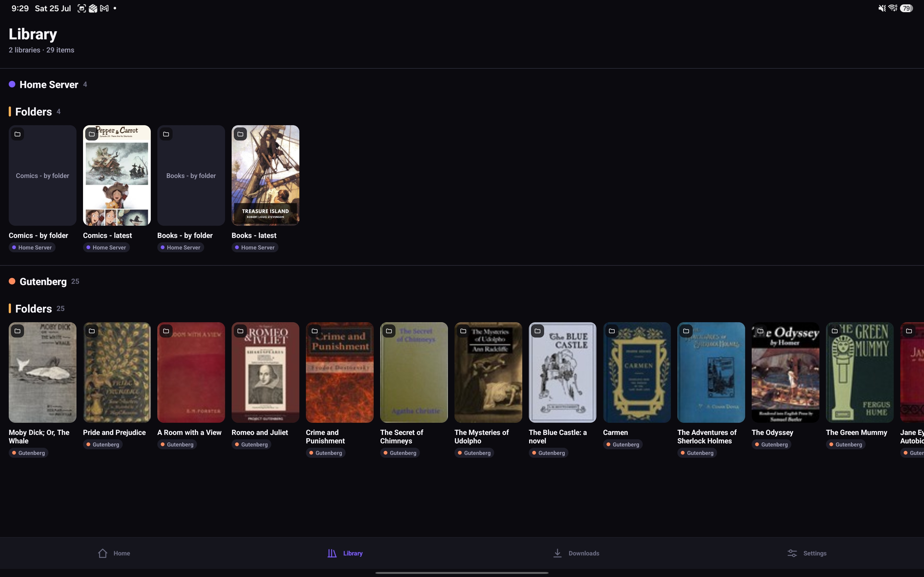Tap the '9:29' clock in status bar
Viewport: 924px width, 577px height.
(x=20, y=8)
